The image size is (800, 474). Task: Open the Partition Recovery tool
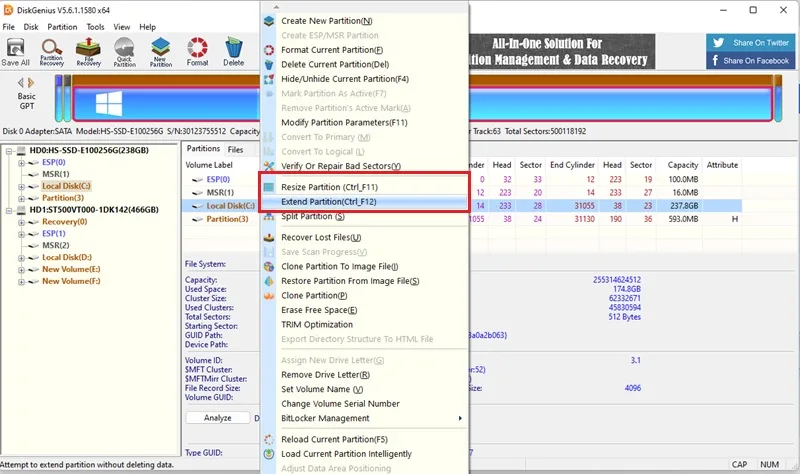tap(52, 52)
